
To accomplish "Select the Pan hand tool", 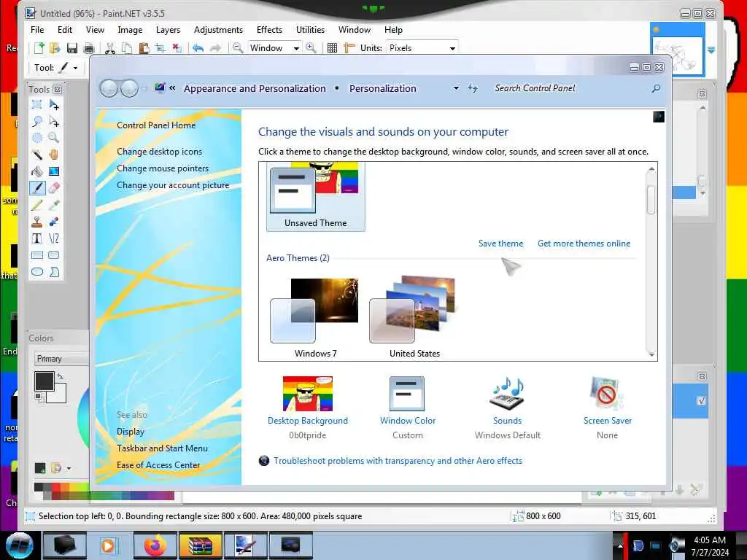I will pyautogui.click(x=54, y=155).
